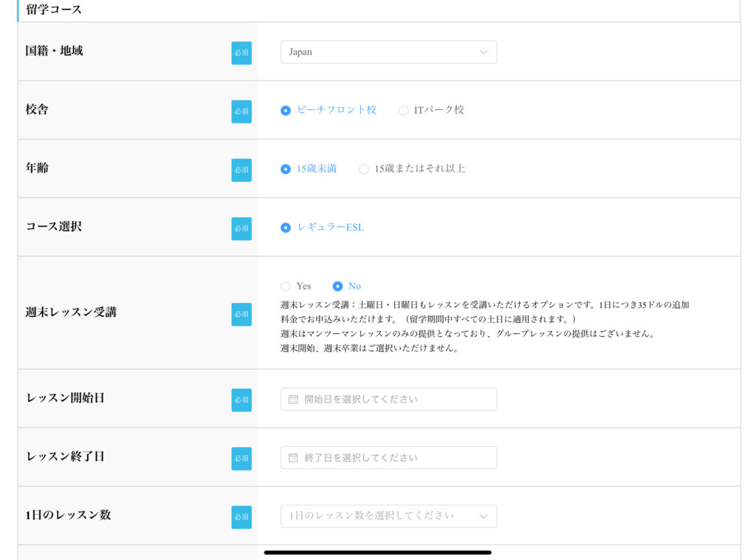This screenshot has width=756, height=560.
Task: Select the レギュラーESL course option
Action: tap(286, 228)
